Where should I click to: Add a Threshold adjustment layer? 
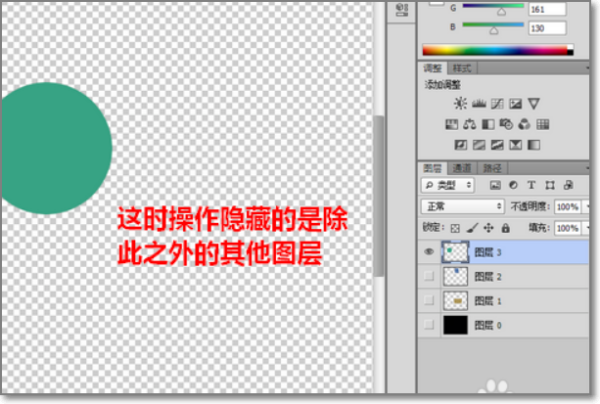pyautogui.click(x=497, y=145)
